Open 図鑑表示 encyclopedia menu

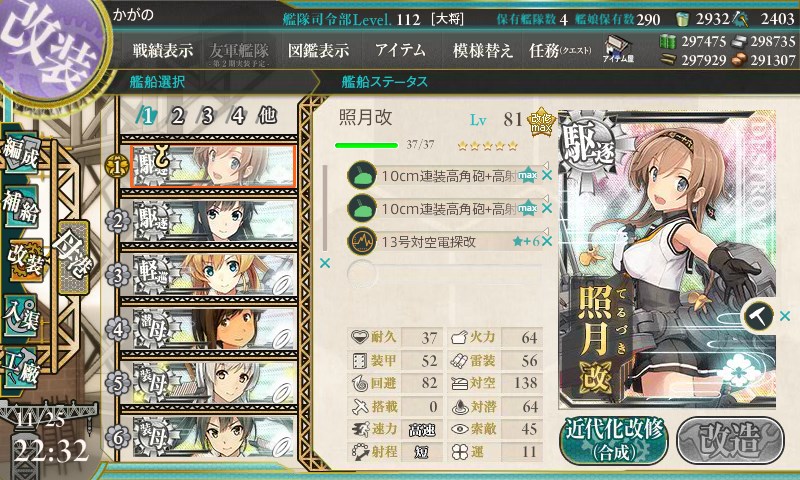click(x=318, y=50)
